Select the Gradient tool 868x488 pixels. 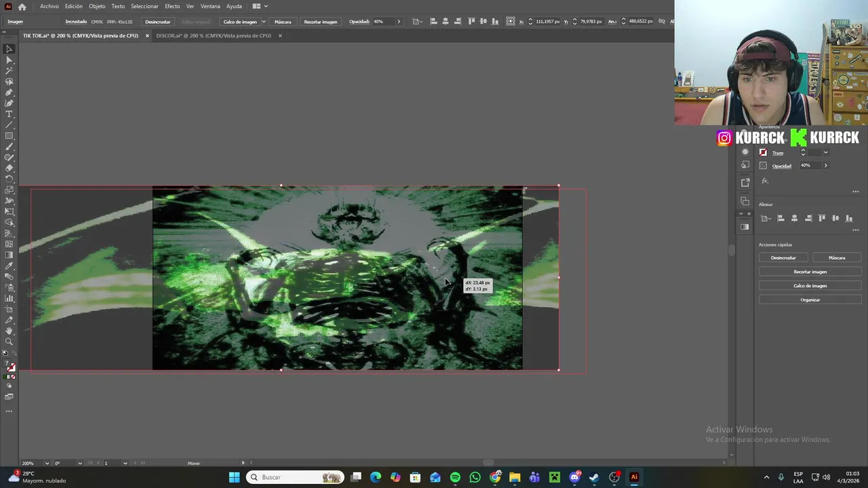point(9,255)
